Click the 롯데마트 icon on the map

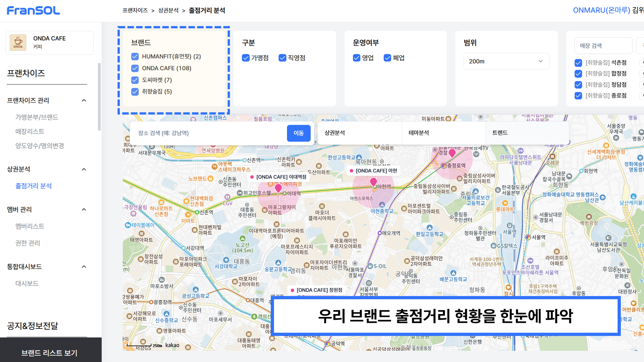[505, 203]
